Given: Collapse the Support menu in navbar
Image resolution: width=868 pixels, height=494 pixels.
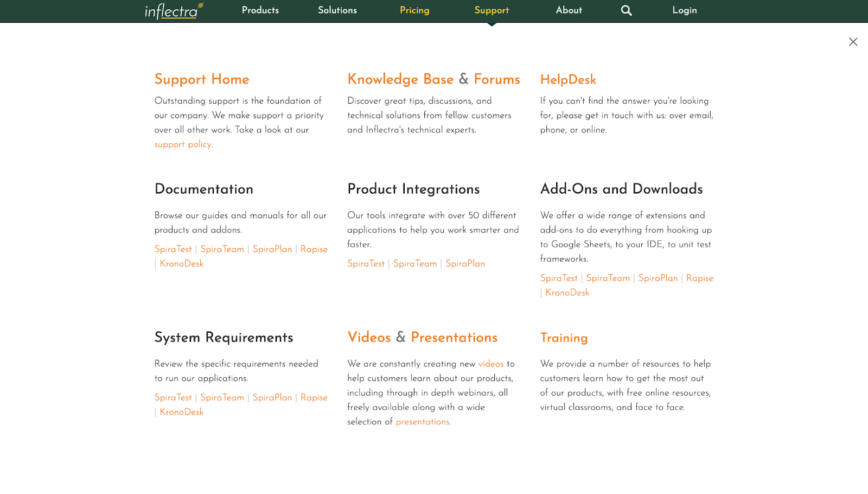Looking at the screenshot, I should point(492,10).
